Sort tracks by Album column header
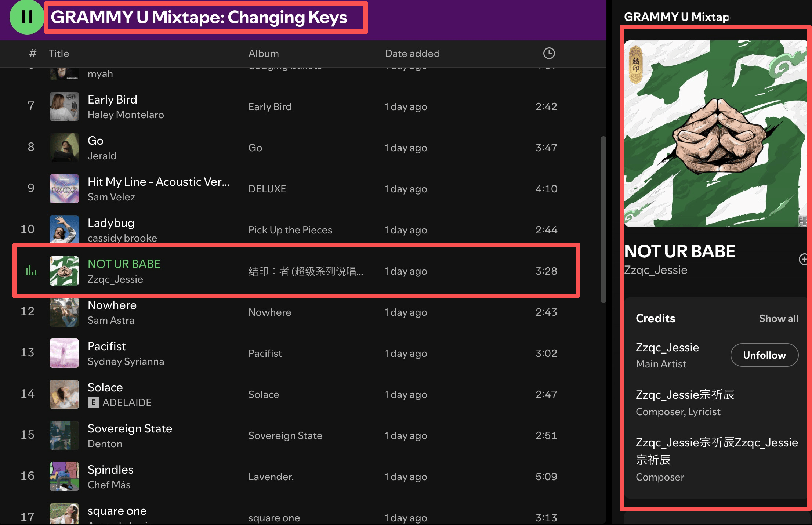812x525 pixels. [x=264, y=53]
